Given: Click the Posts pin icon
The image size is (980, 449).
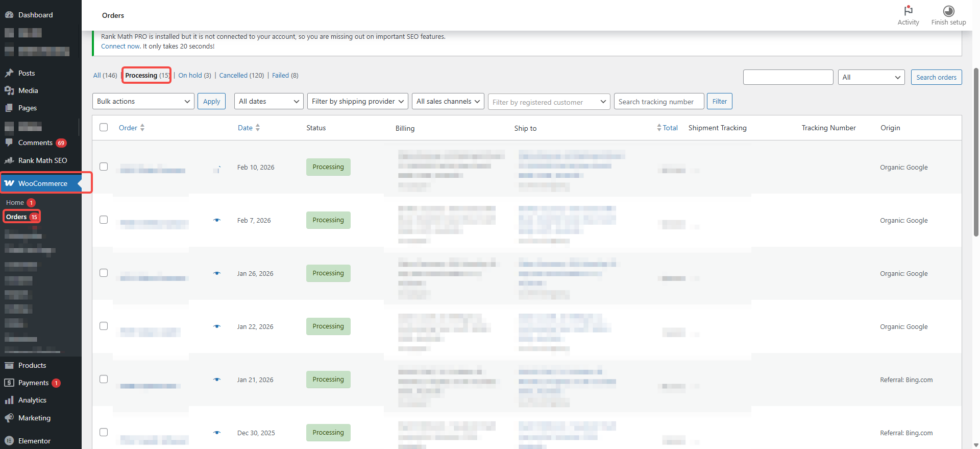Looking at the screenshot, I should coord(9,73).
